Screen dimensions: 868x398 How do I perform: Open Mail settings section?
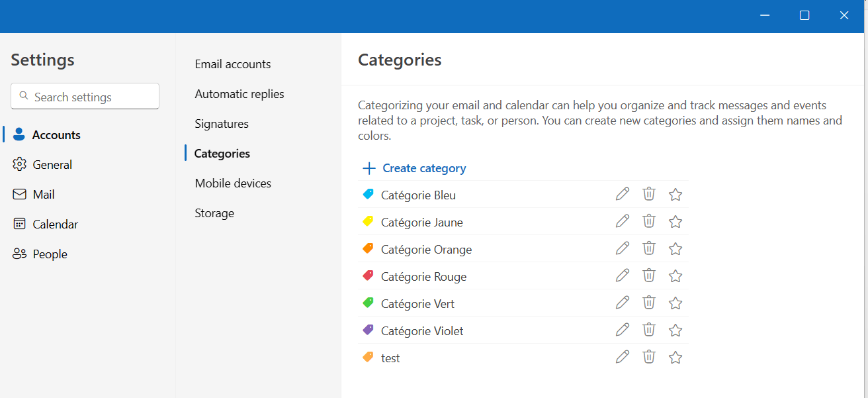click(x=44, y=195)
